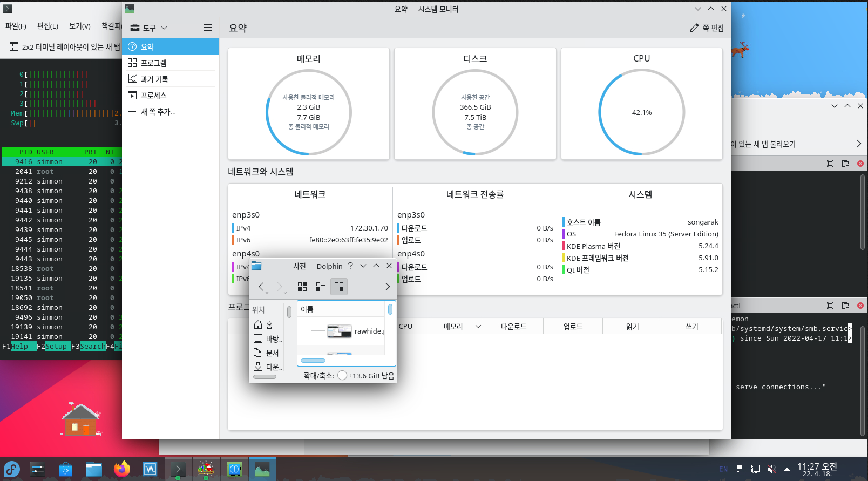Click the 이름 column header in Dolphin
Image resolution: width=868 pixels, height=481 pixels.
342,309
